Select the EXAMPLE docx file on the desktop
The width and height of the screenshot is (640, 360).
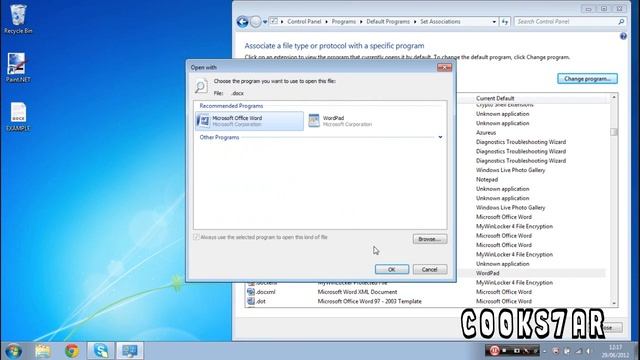pos(18,116)
